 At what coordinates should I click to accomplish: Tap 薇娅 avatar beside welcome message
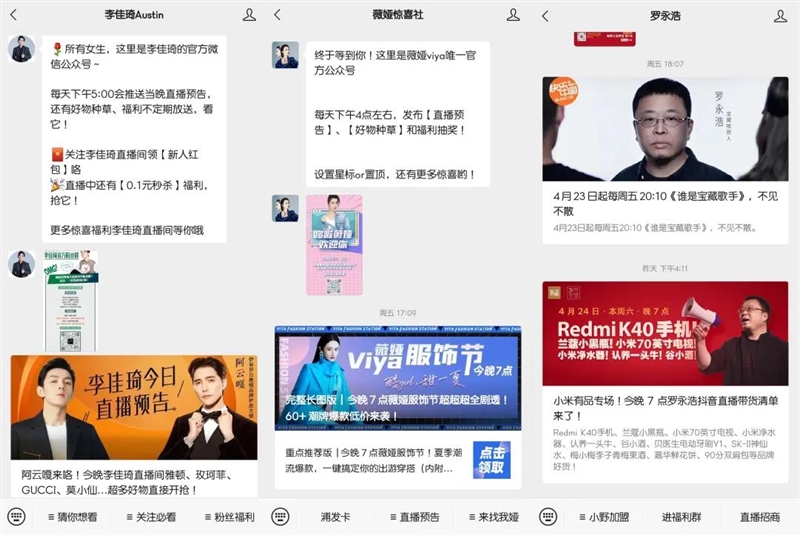coord(285,55)
